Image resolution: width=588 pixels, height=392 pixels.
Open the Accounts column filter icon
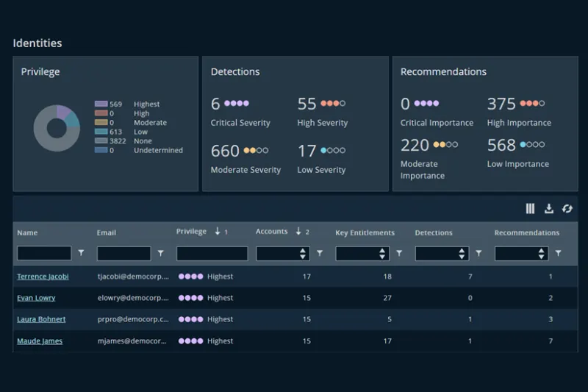[x=320, y=253]
